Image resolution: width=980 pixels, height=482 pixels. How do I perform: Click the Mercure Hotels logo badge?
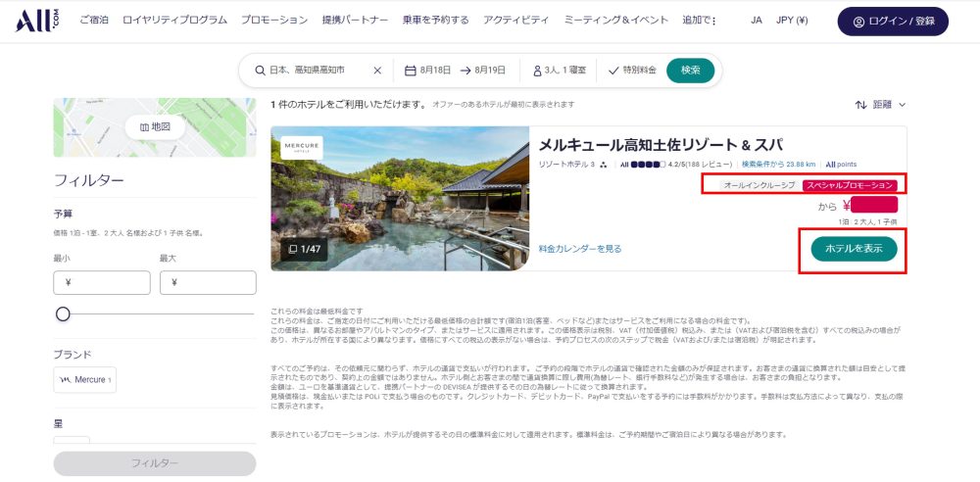coord(302,148)
